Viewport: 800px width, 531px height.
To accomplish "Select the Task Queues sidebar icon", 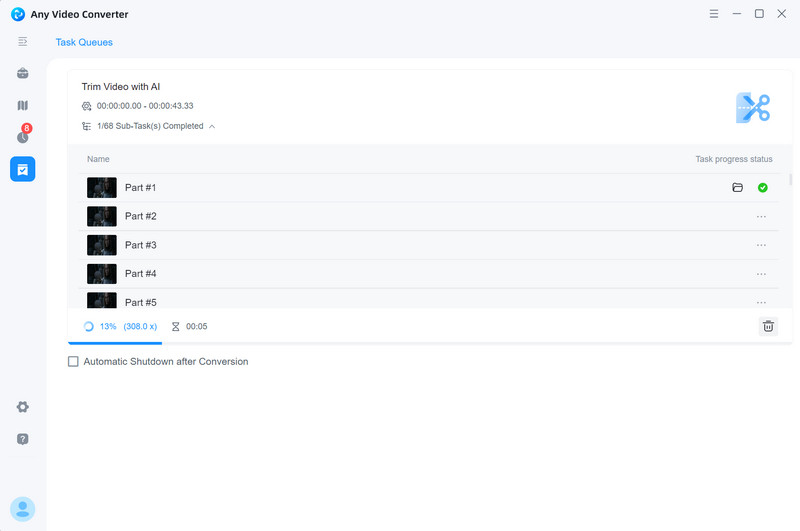I will (22, 169).
